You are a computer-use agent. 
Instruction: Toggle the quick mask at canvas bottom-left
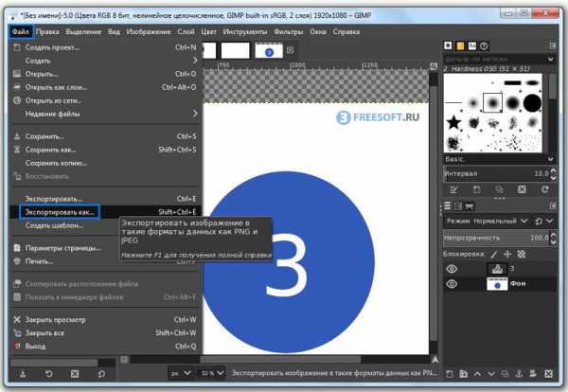pyautogui.click(x=124, y=360)
